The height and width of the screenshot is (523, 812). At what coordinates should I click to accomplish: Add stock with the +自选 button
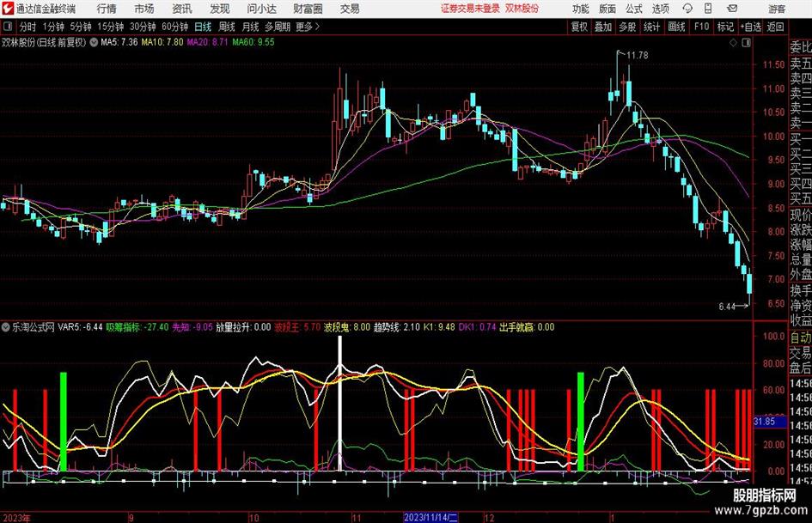(750, 27)
